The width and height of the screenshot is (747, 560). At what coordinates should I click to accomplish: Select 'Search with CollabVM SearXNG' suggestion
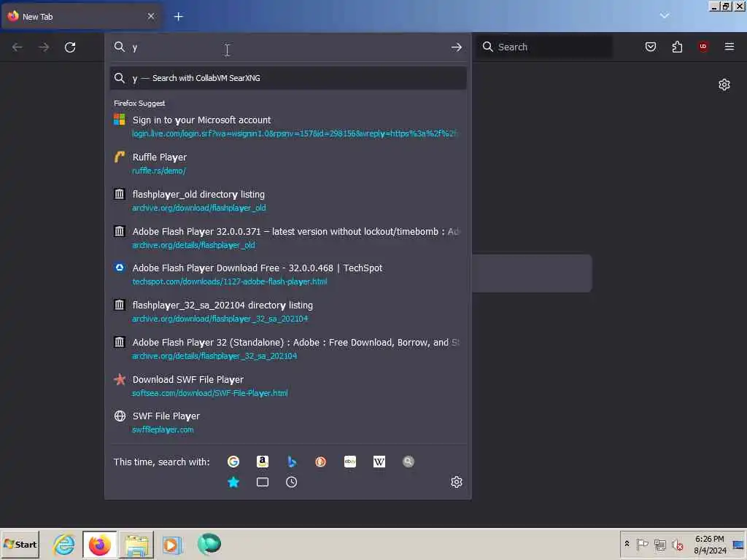coord(287,78)
